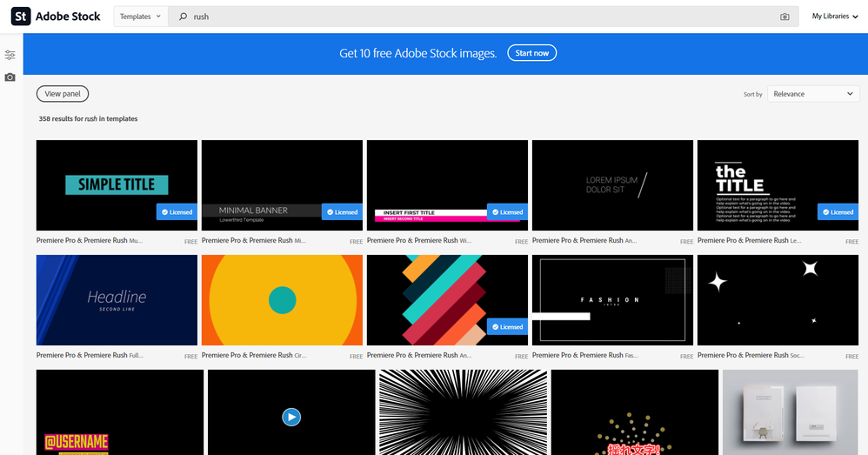Click the Licensed badge on striped template

(508, 326)
